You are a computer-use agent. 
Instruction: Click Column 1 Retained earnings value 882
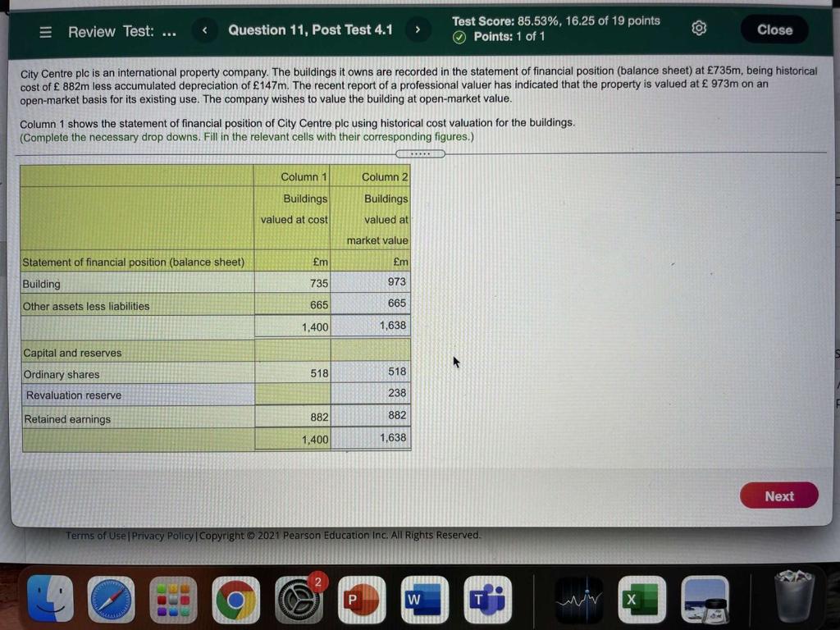(293, 417)
